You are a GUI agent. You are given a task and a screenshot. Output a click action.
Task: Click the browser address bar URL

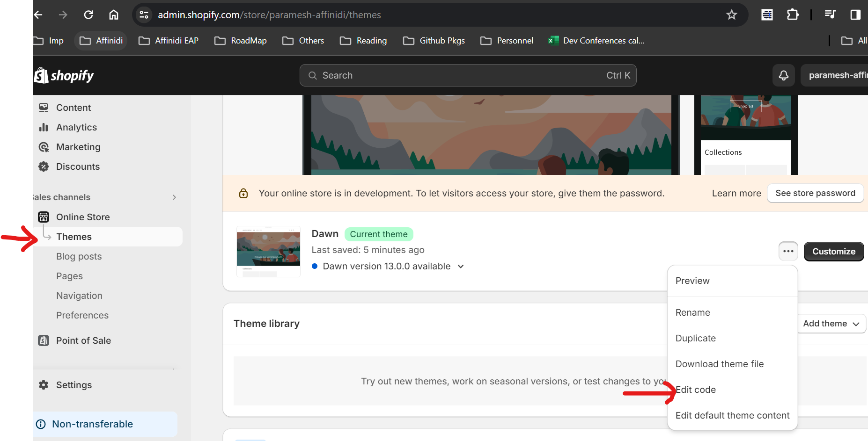269,15
